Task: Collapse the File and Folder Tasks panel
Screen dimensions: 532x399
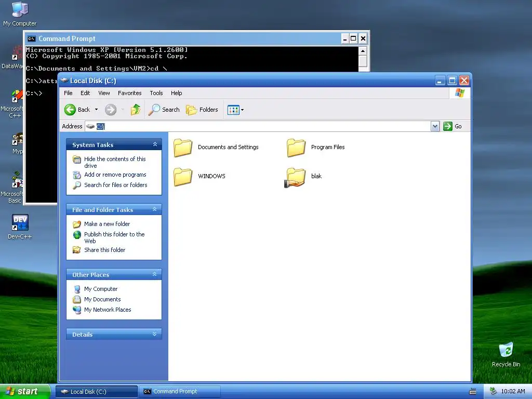Action: 155,209
